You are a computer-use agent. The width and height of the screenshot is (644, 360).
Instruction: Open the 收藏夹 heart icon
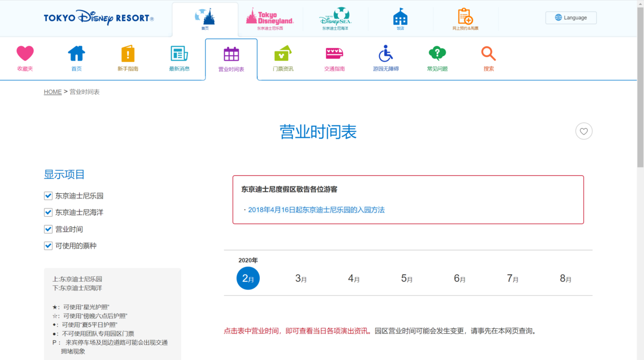pos(25,53)
